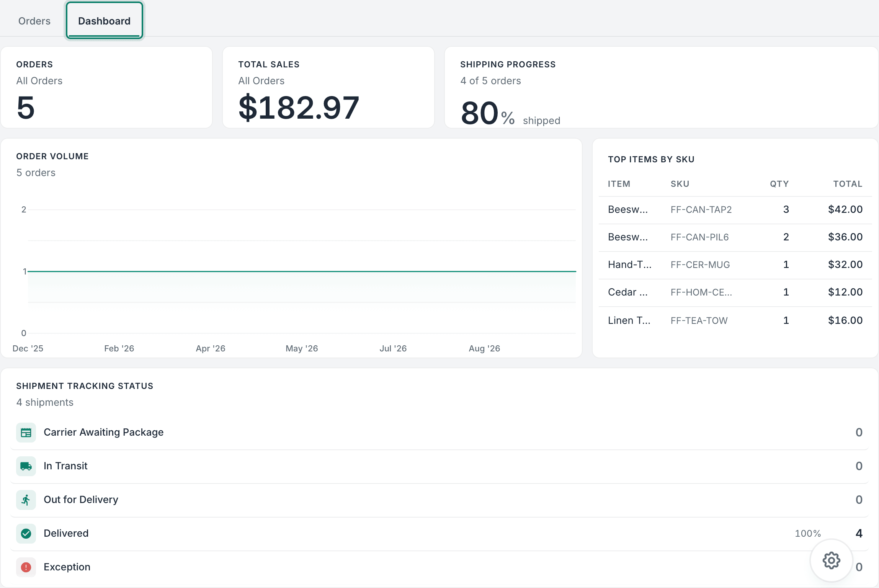879x588 pixels.
Task: Click the Carrier Awaiting Package label
Action: point(104,432)
